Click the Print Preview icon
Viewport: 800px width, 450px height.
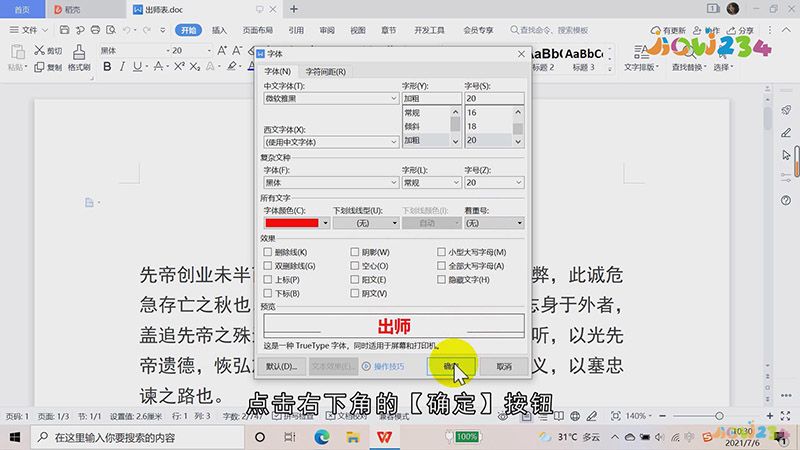111,30
